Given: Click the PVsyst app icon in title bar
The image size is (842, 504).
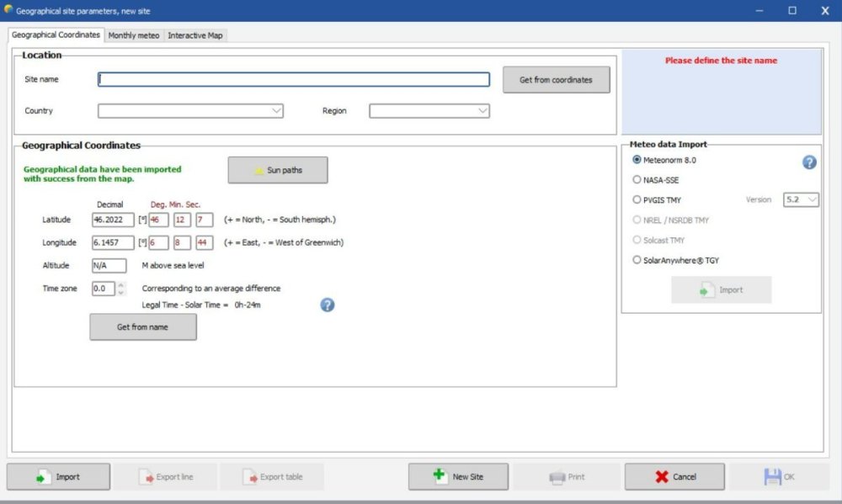Looking at the screenshot, I should point(8,10).
